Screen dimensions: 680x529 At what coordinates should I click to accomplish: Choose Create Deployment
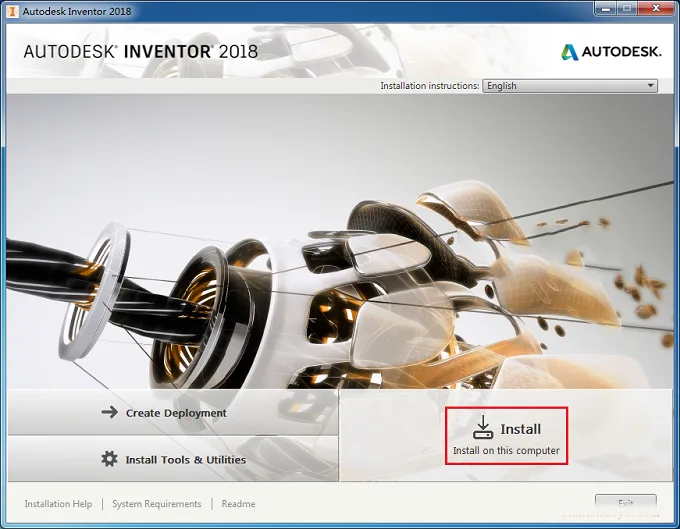pos(173,412)
